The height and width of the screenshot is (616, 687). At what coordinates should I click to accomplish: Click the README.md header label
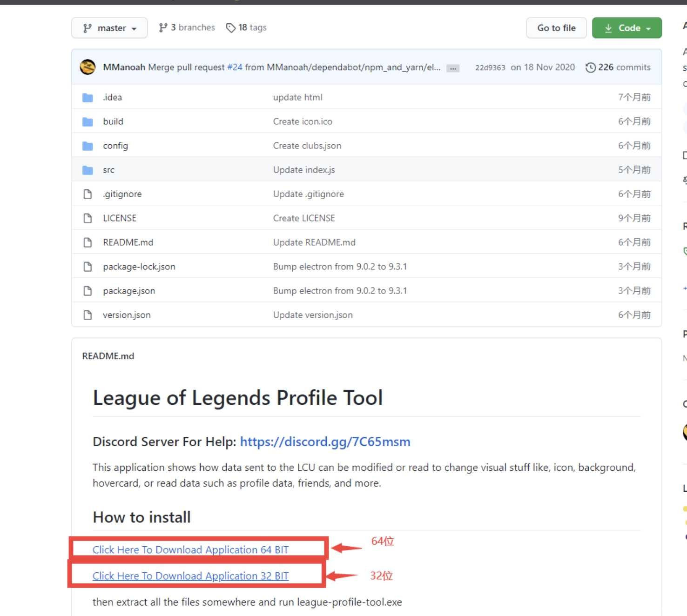pyautogui.click(x=108, y=356)
